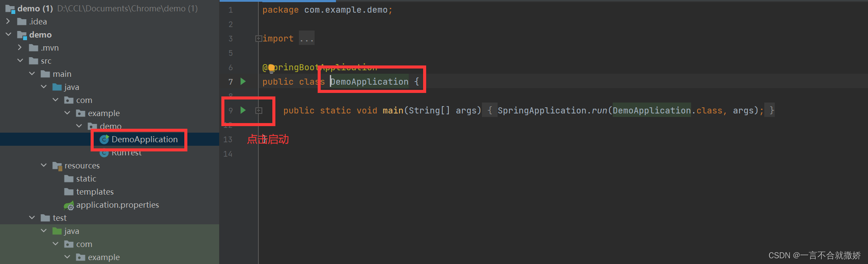Expand the .mvn folder
868x264 pixels.
20,47
